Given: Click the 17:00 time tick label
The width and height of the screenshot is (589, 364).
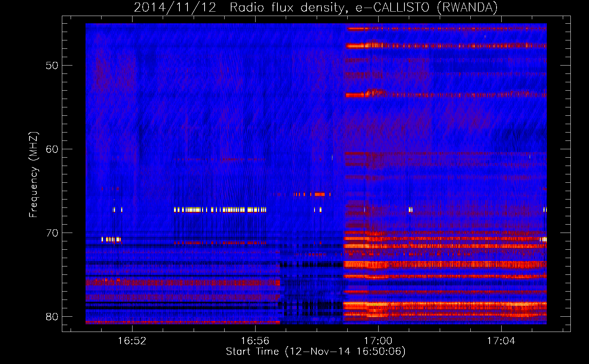Looking at the screenshot, I should [378, 341].
